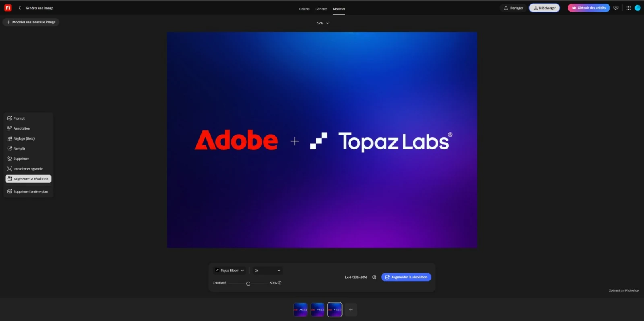This screenshot has height=321, width=644.
Task: Select Augmenter la résolution in the left sidebar
Action: coord(28,179)
